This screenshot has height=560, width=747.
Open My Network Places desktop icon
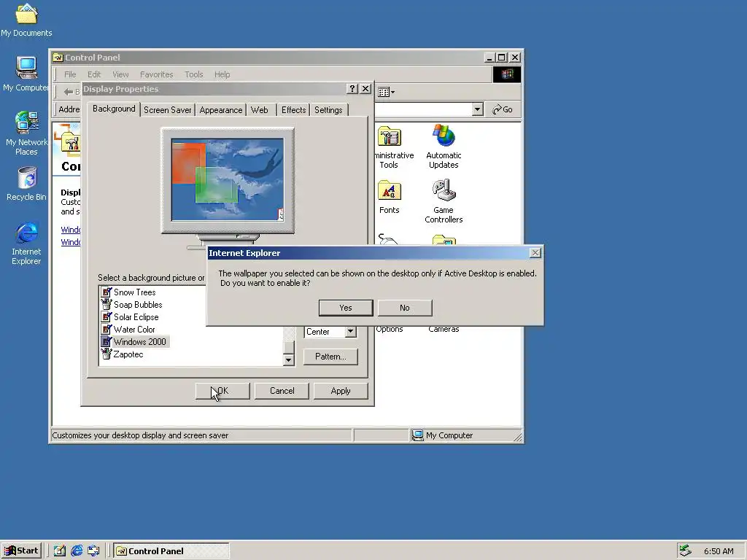[26, 133]
